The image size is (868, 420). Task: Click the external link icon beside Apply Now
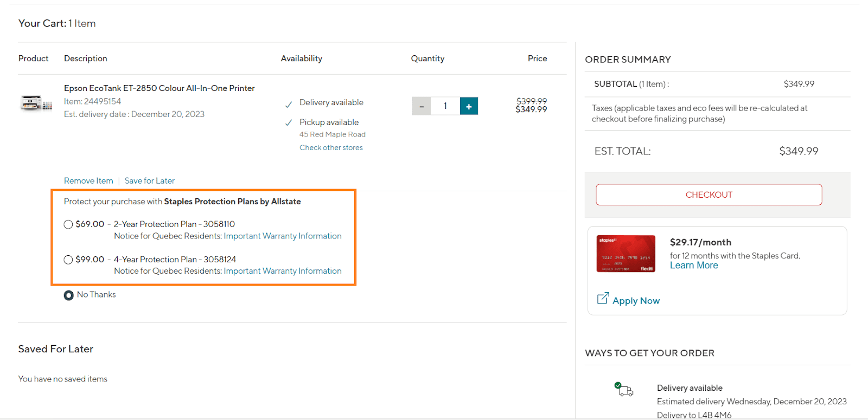pos(603,299)
